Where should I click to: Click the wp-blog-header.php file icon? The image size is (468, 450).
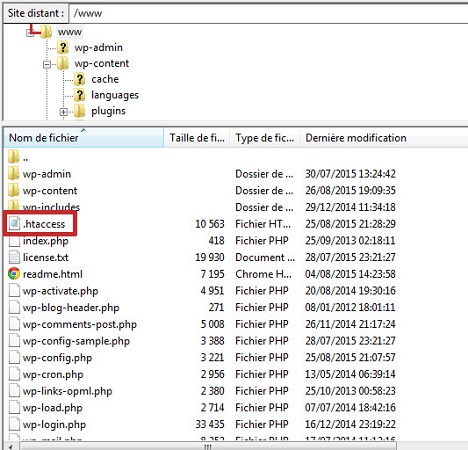[x=14, y=307]
